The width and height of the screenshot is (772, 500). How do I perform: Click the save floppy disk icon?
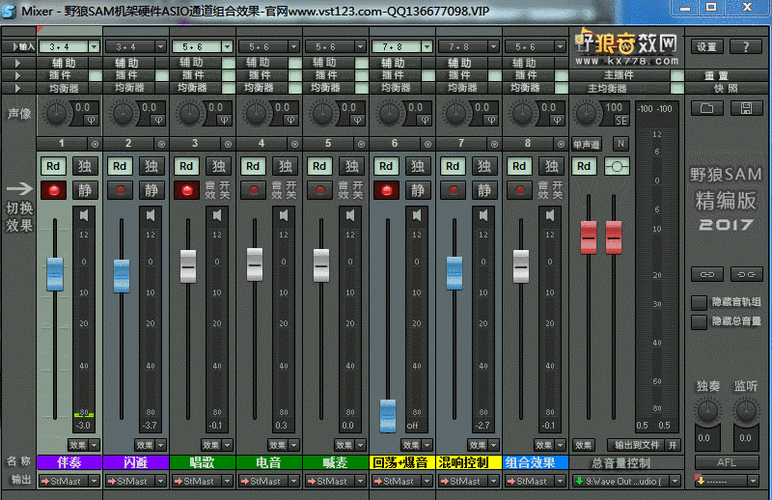(746, 108)
